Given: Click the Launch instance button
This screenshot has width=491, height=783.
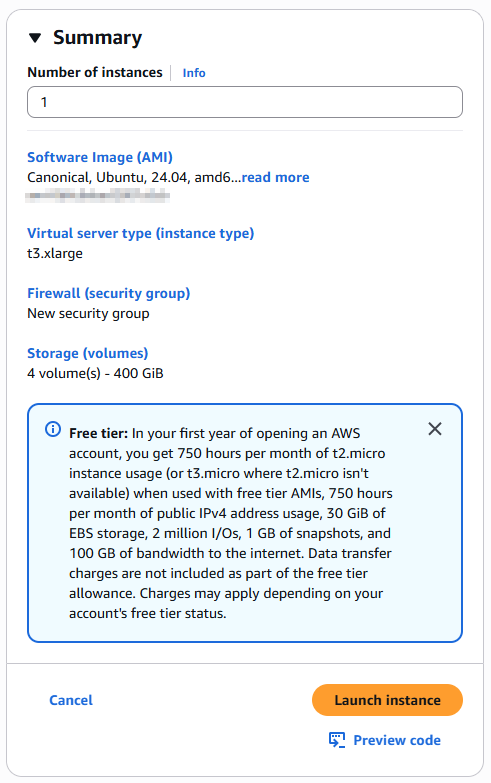Looking at the screenshot, I should click(387, 700).
